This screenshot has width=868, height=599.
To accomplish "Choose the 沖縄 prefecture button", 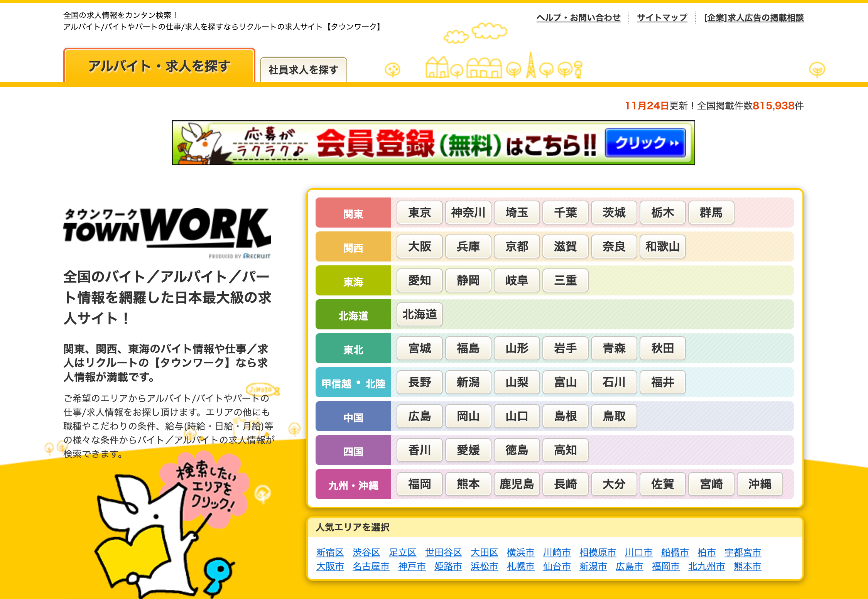I will click(x=759, y=484).
